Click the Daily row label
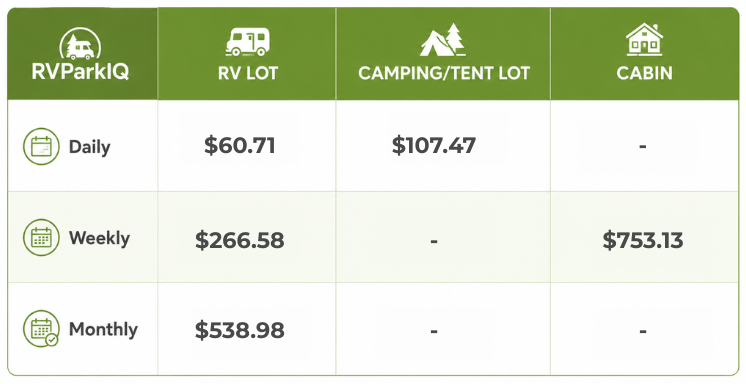The width and height of the screenshot is (746, 384). click(89, 147)
